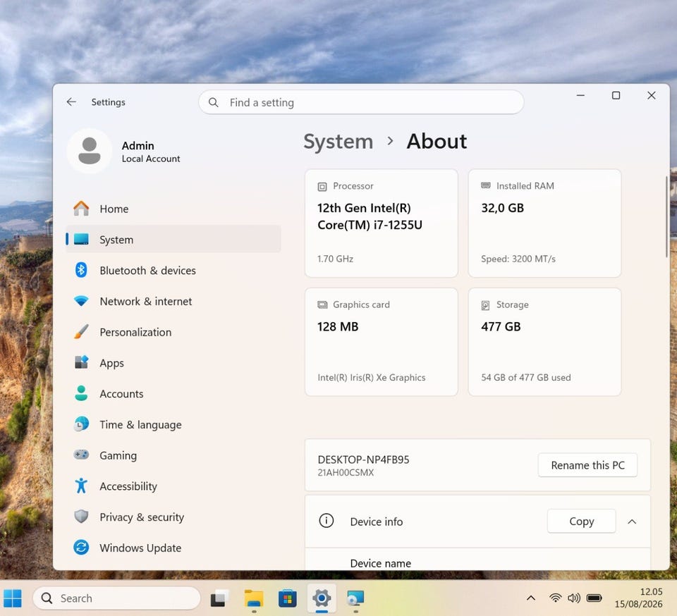The width and height of the screenshot is (677, 616).
Task: Open the remote desktop app on taskbar
Action: pyautogui.click(x=355, y=598)
